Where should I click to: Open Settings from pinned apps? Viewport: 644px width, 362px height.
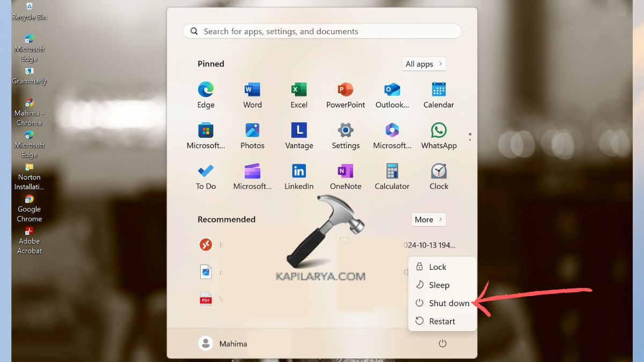[346, 136]
